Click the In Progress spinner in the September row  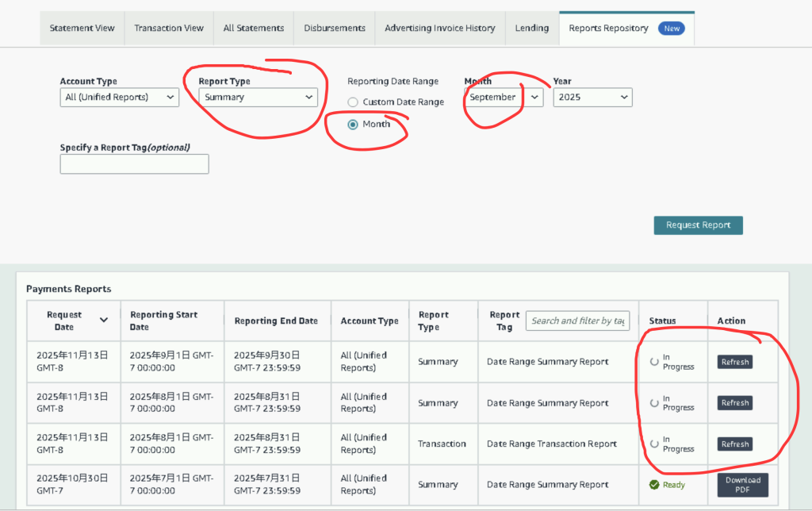(x=654, y=362)
